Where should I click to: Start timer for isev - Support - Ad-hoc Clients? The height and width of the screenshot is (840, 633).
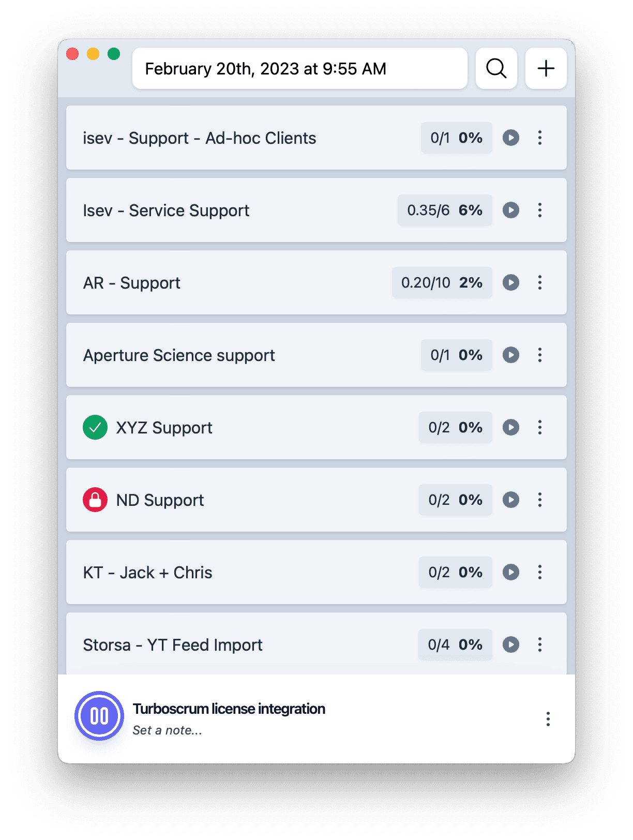(x=511, y=138)
